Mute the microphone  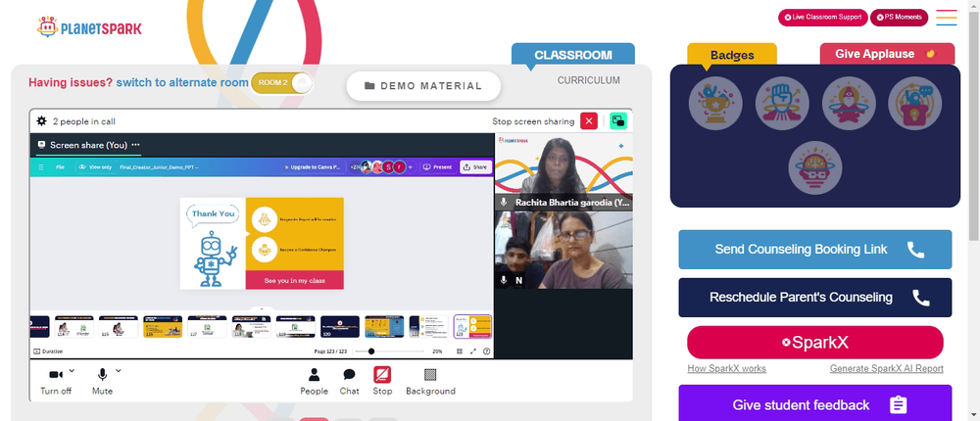click(x=102, y=375)
